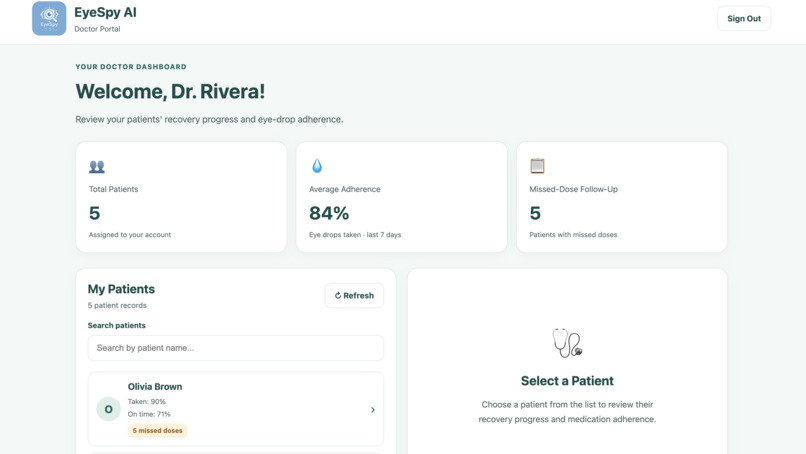
Task: Click the YOUR DOCTOR DASHBOARD label
Action: 131,67
